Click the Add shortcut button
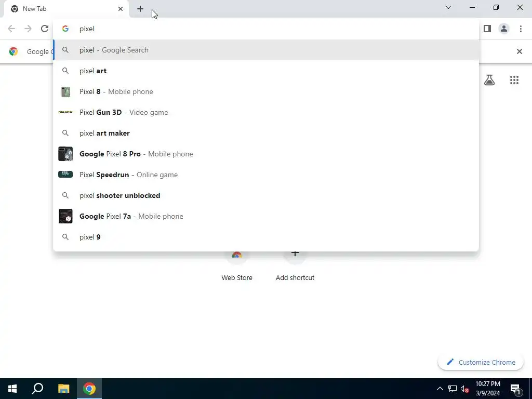Screen dimensions: 532x399 click(x=295, y=267)
